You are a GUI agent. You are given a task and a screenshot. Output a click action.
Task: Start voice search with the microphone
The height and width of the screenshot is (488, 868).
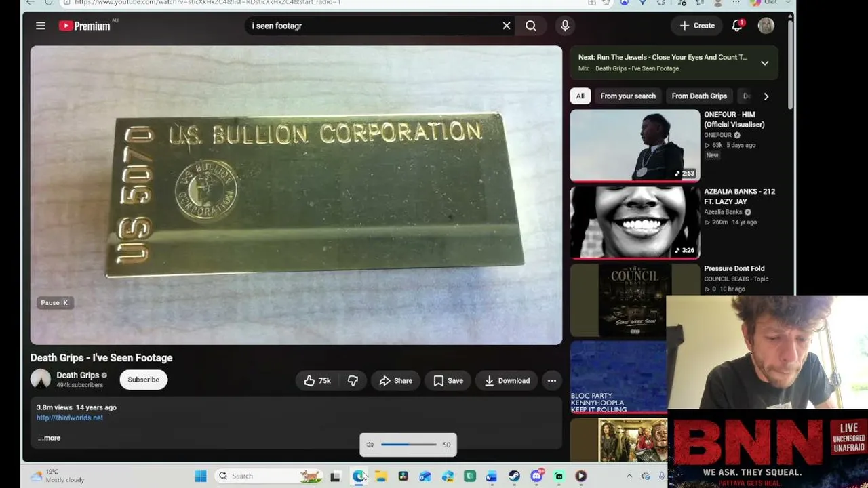point(565,26)
